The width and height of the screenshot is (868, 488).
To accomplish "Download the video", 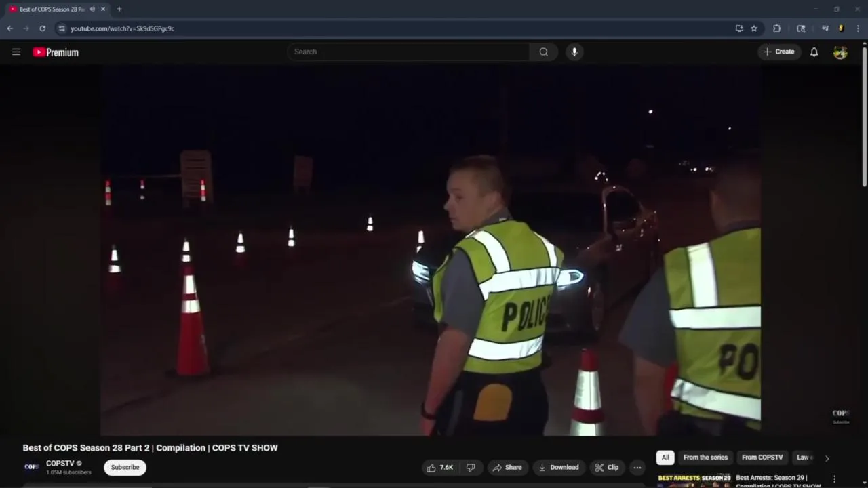I will click(558, 467).
